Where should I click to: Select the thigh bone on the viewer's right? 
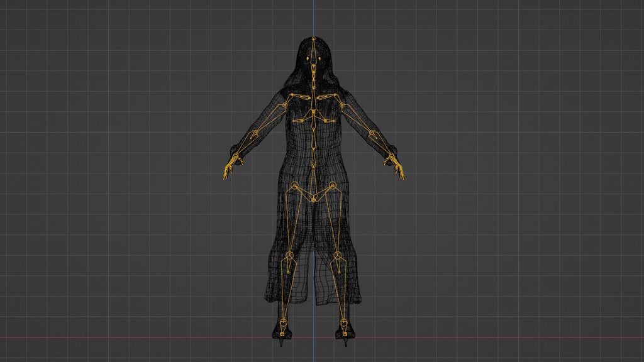pyautogui.click(x=335, y=222)
